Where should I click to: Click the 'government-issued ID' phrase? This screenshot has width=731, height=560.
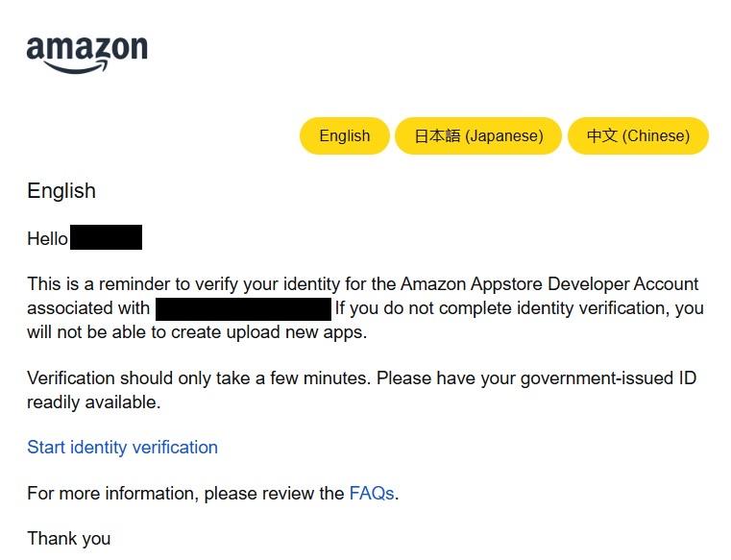click(x=608, y=378)
